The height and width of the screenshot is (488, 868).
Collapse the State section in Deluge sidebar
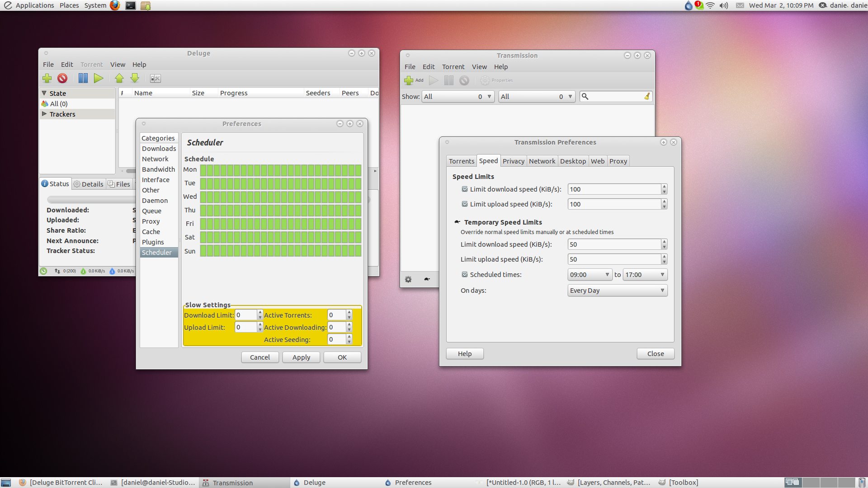point(44,93)
